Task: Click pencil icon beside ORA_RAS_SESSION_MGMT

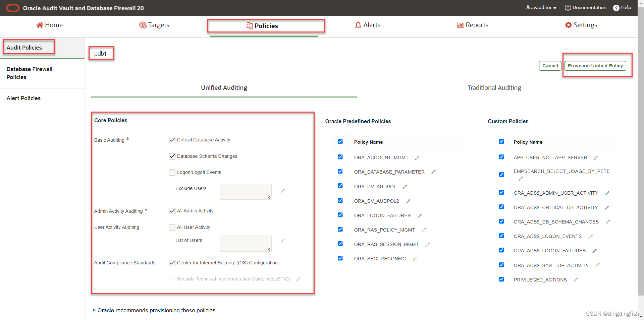Action: click(x=428, y=245)
